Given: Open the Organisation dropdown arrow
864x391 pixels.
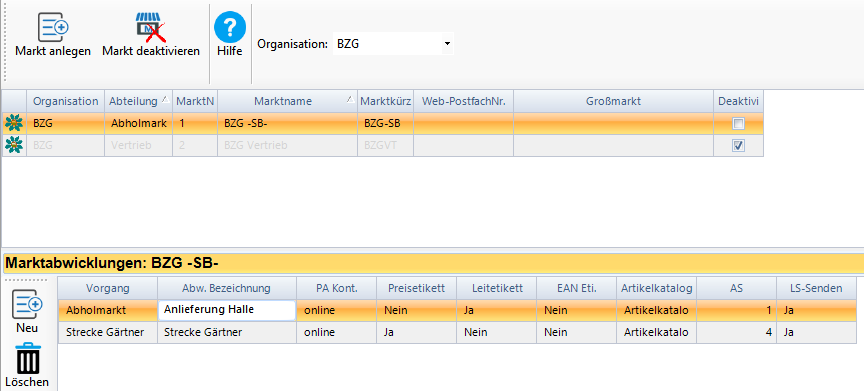Looking at the screenshot, I should 447,44.
